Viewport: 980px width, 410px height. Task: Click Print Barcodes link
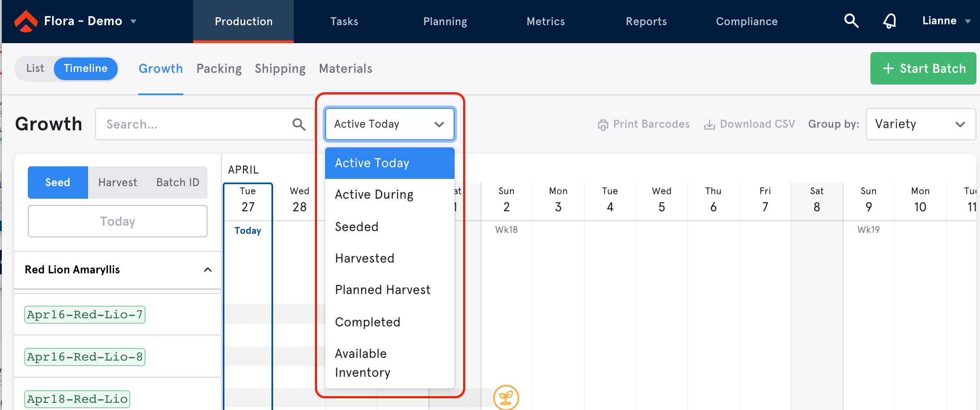tap(644, 124)
